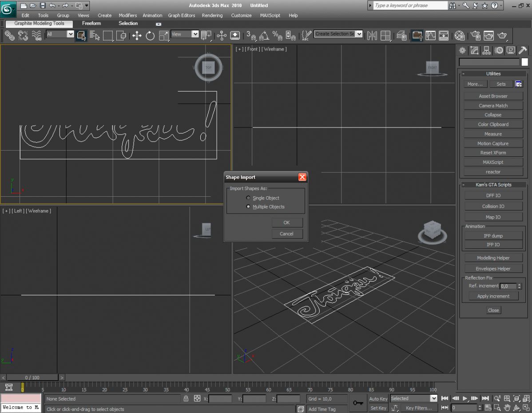Click the Render Production teapot
This screenshot has width=532, height=413.
[502, 35]
